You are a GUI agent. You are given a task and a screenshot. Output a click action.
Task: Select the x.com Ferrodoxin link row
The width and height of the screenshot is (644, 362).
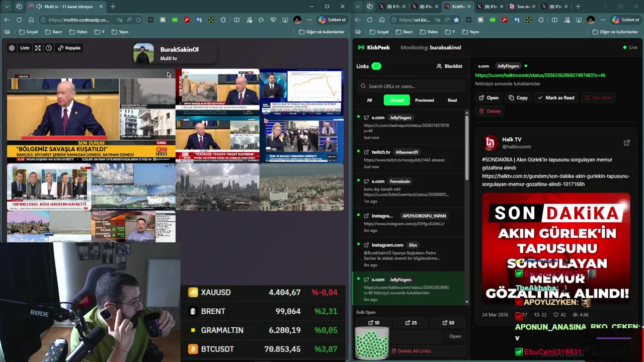tap(409, 191)
